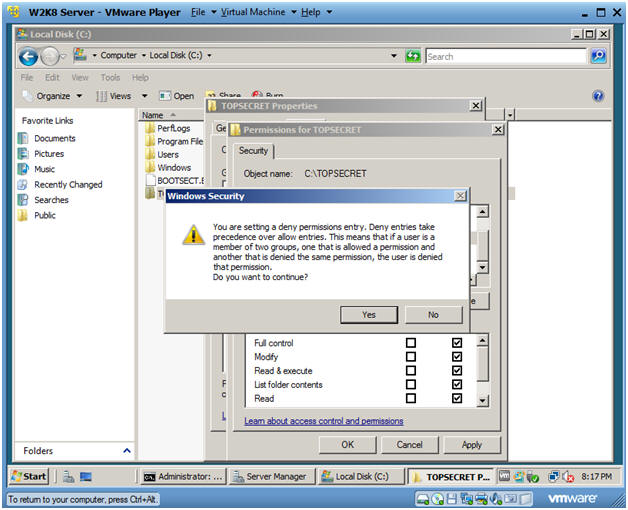
Task: Click the Explorer back arrow button
Action: pyautogui.click(x=28, y=57)
